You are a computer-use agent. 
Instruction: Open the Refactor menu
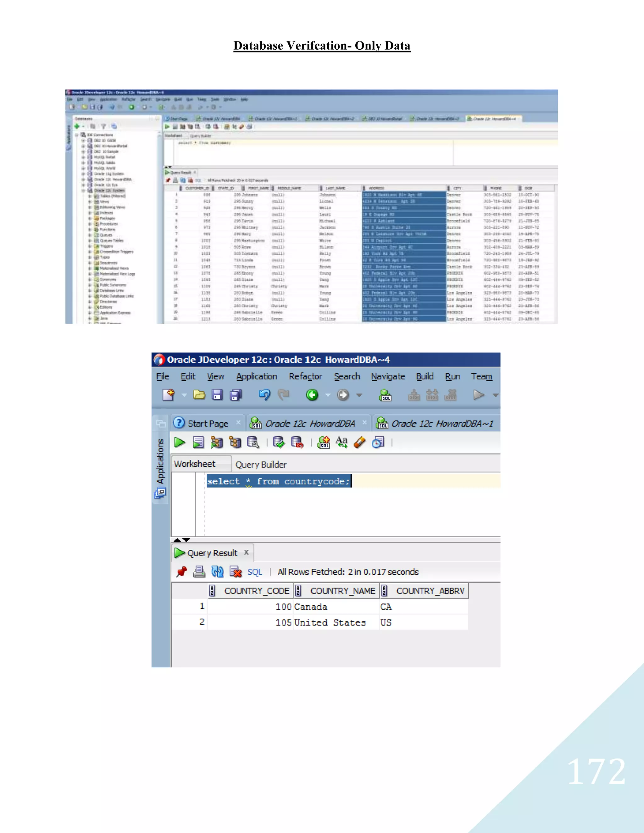[x=305, y=377]
